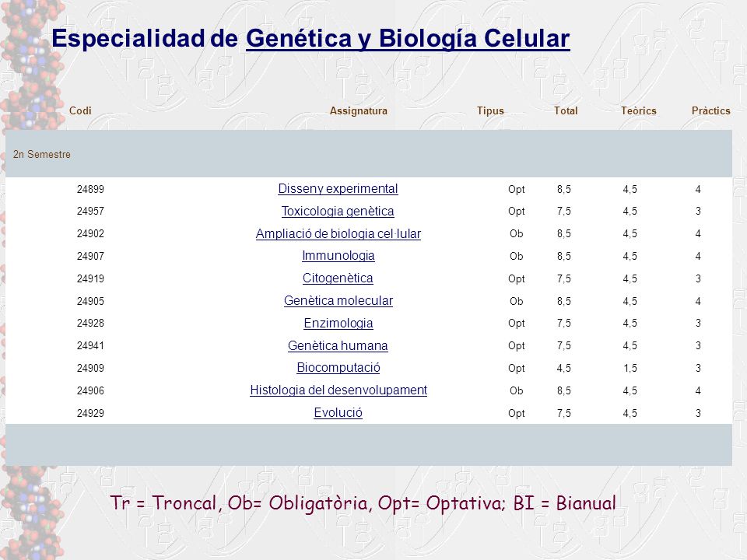The image size is (747, 560).
Task: Click the Pràctics column header
Action: coord(710,110)
